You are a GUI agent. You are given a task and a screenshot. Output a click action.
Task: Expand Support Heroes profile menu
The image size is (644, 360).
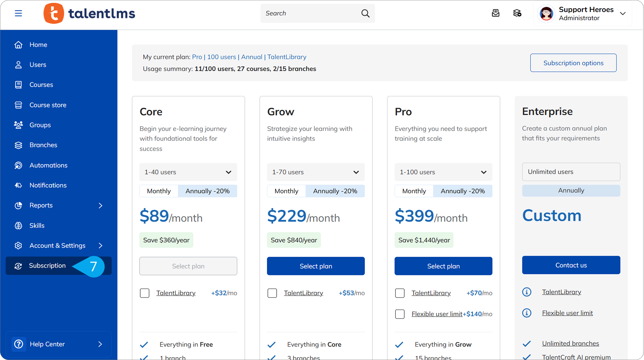622,13
